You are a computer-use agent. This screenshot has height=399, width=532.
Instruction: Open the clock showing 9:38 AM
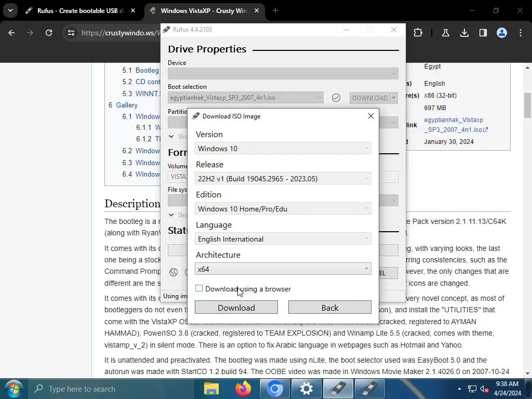pos(507,389)
